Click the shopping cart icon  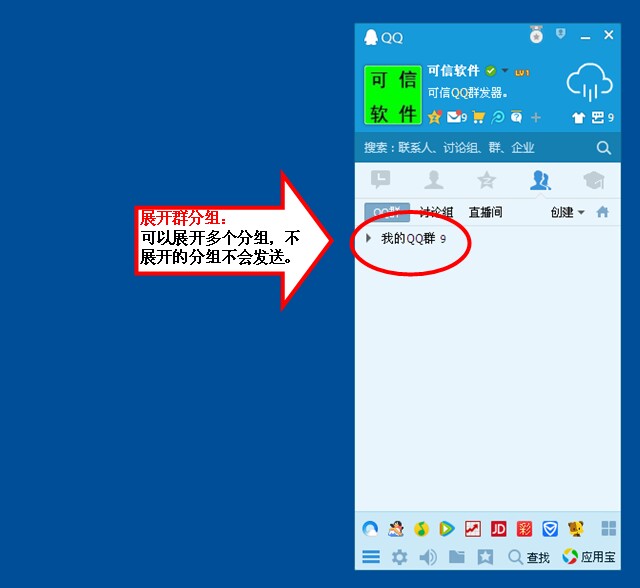(x=479, y=117)
